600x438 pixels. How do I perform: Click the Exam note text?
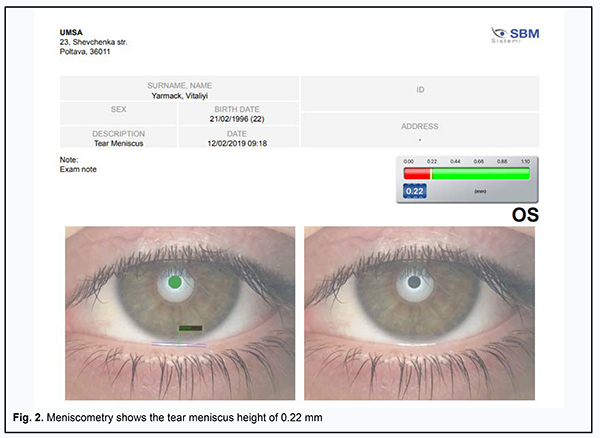point(77,170)
